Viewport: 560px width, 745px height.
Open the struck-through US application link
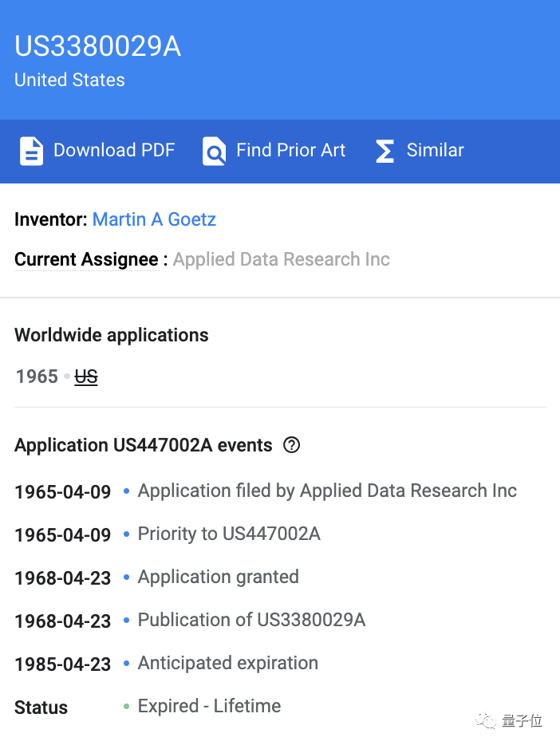(x=86, y=376)
